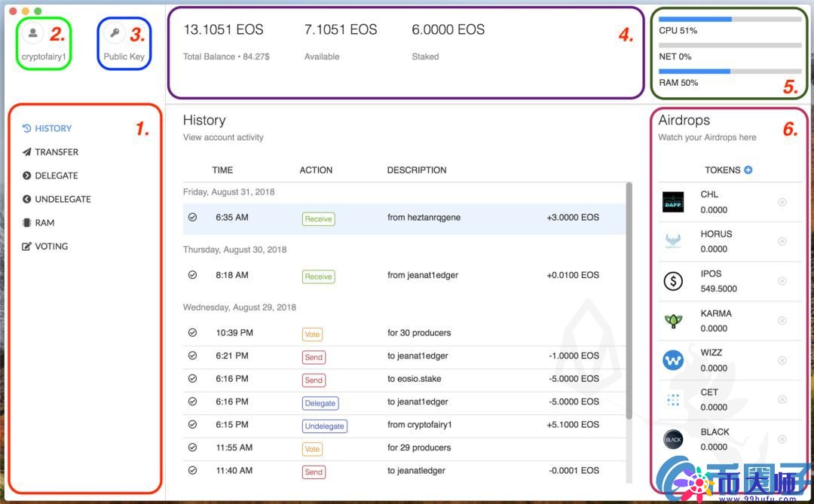Add a token with the plus icon
Screen dimensions: 814x504
click(748, 170)
